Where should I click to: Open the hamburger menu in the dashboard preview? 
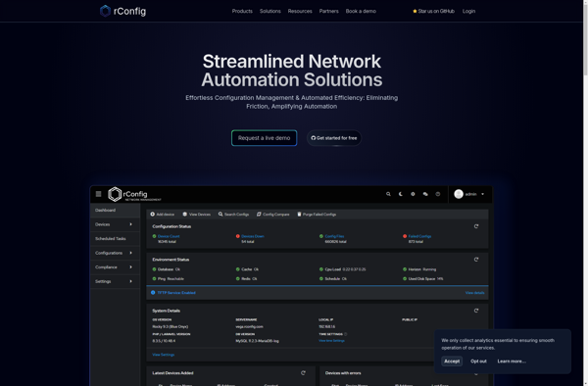click(x=98, y=194)
